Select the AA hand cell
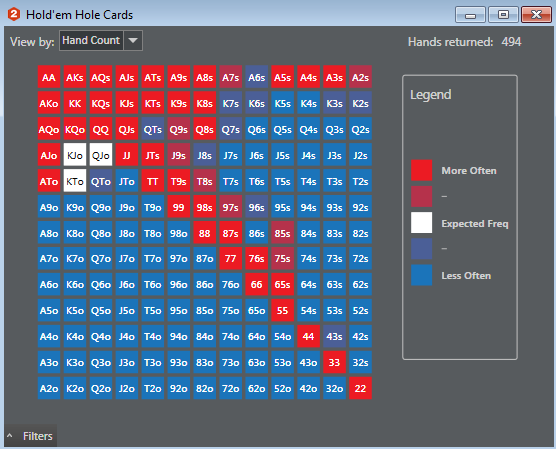556x449 pixels. [49, 77]
